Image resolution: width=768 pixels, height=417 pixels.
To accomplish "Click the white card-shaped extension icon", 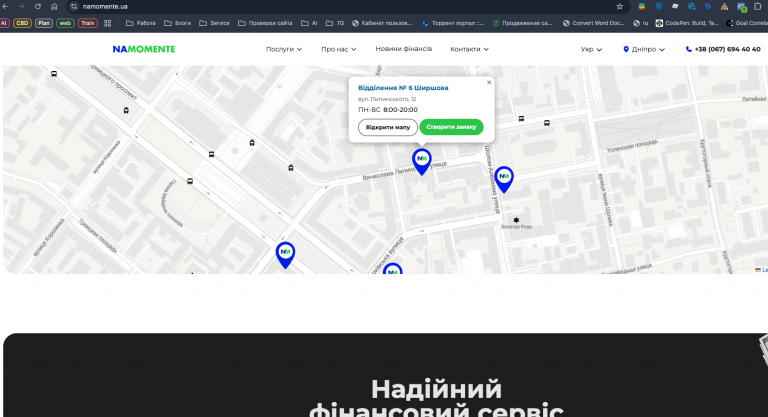I will [x=675, y=6].
